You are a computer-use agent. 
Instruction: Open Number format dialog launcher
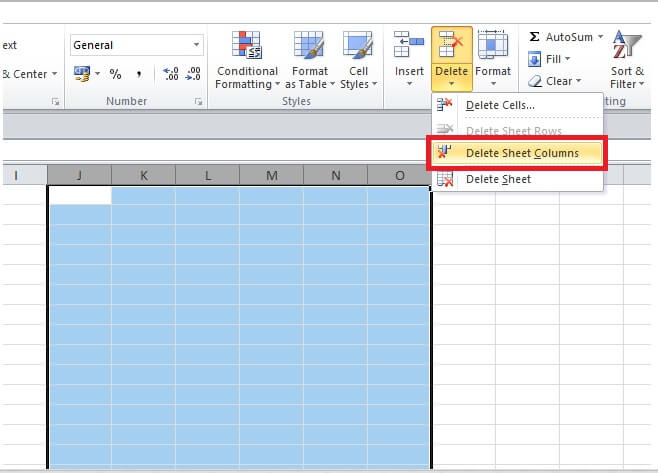tap(198, 102)
